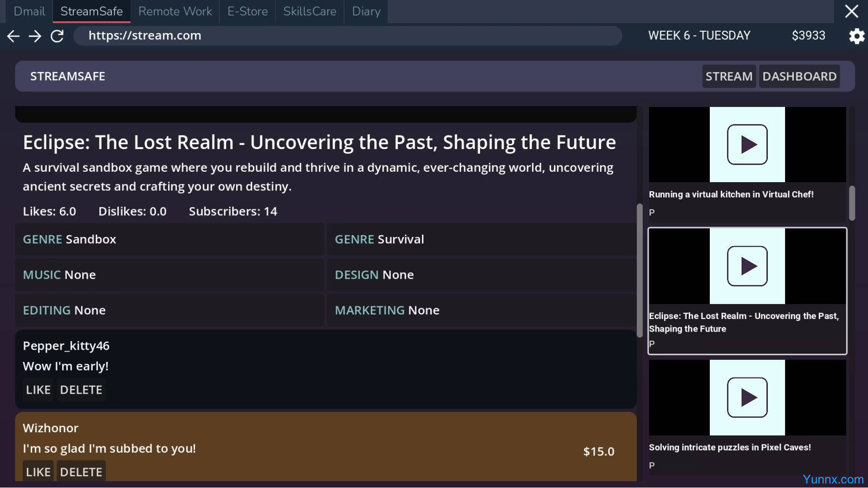Image resolution: width=868 pixels, height=488 pixels.
Task: Click the URL address bar
Action: (347, 36)
